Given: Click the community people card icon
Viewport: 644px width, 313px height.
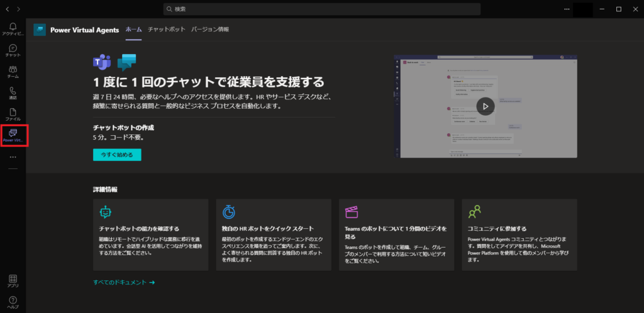Looking at the screenshot, I should [475, 212].
